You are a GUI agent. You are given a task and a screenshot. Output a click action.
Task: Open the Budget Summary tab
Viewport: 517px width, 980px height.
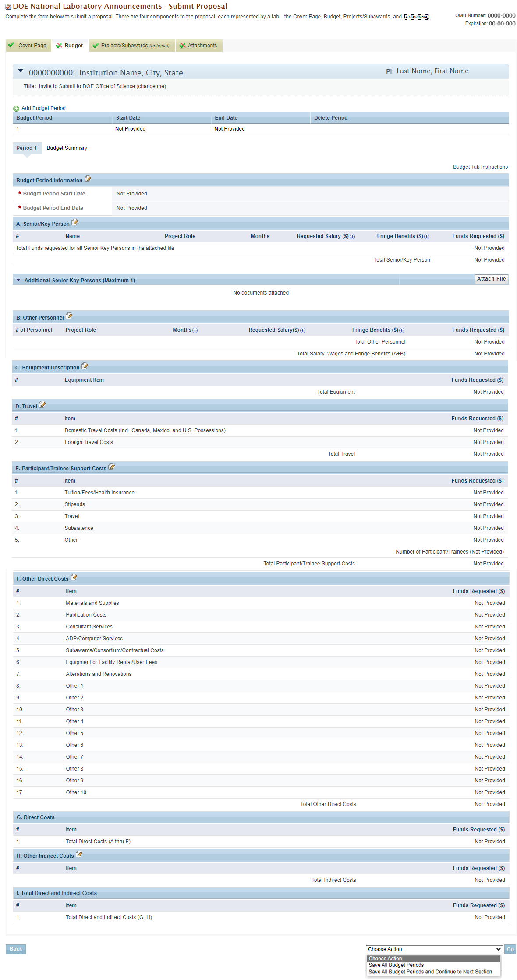(x=67, y=148)
